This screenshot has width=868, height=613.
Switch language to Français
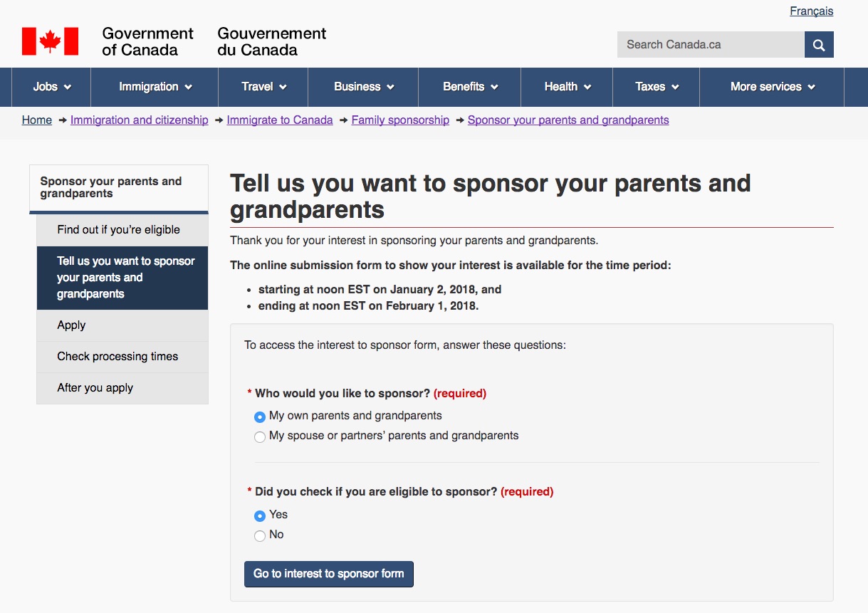coord(811,11)
